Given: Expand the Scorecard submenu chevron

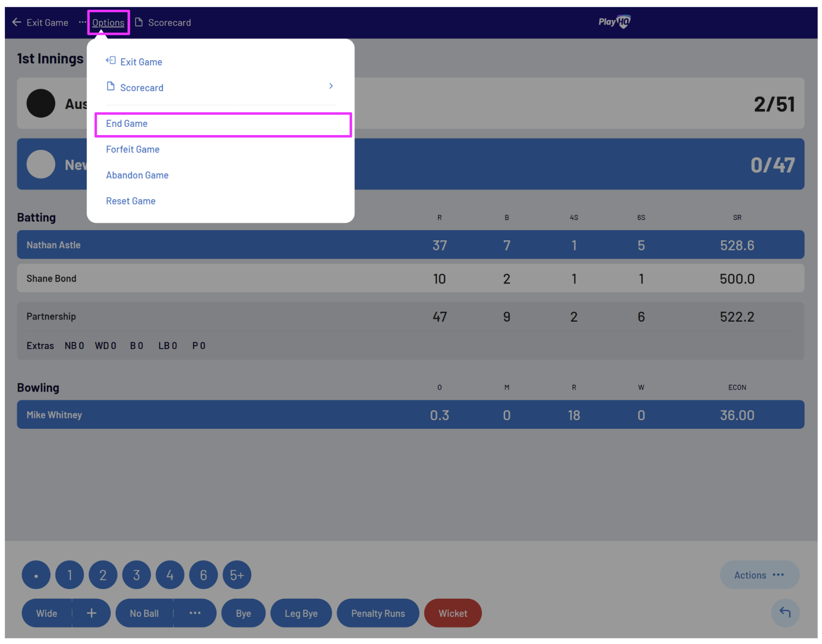Looking at the screenshot, I should click(331, 86).
